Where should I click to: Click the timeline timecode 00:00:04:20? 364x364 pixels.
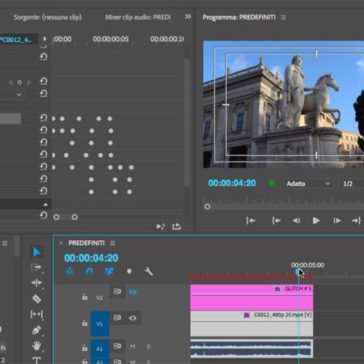(x=91, y=258)
